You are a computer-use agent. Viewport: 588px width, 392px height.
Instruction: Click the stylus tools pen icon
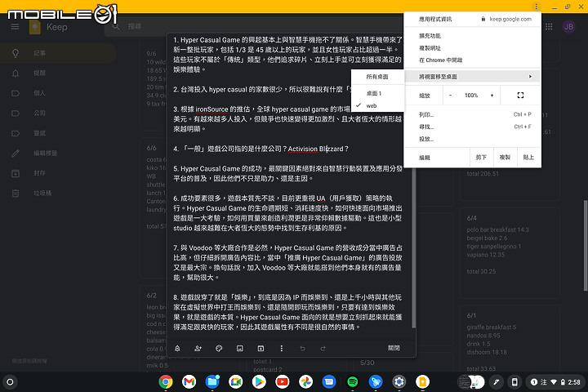[497, 382]
